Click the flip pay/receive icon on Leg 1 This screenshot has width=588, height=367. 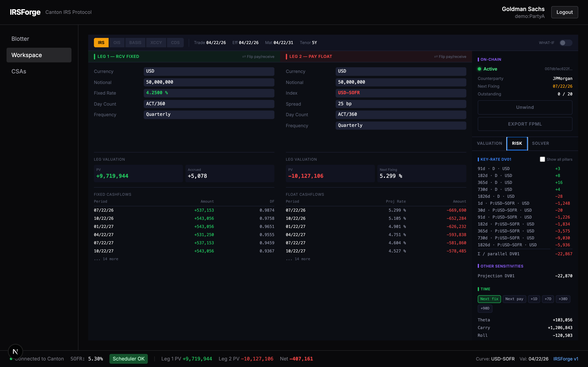click(x=258, y=56)
